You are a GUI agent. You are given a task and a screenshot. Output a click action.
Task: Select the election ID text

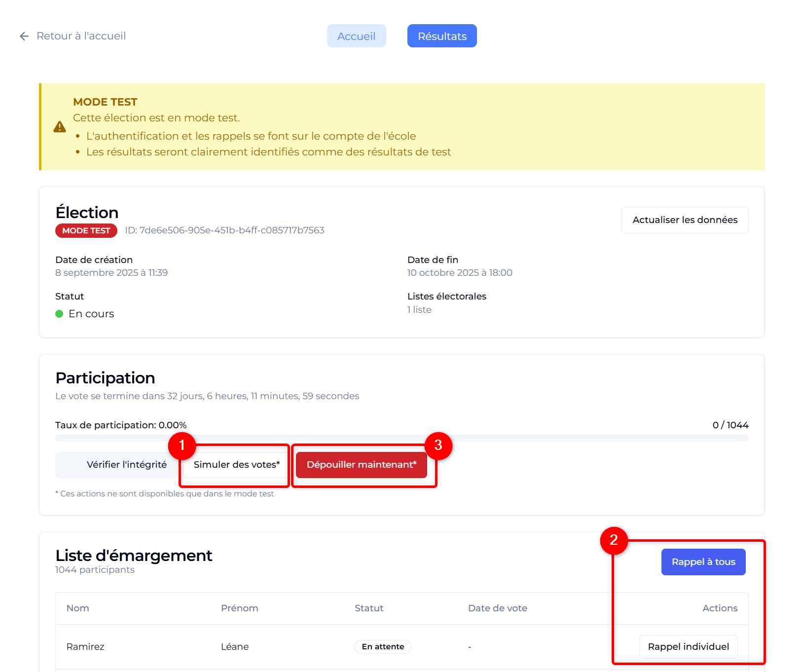(224, 230)
